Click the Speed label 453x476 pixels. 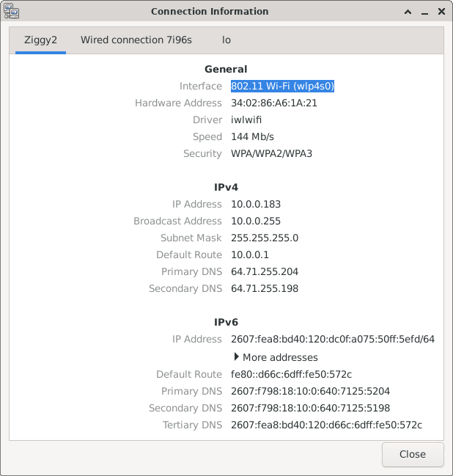pyautogui.click(x=207, y=137)
